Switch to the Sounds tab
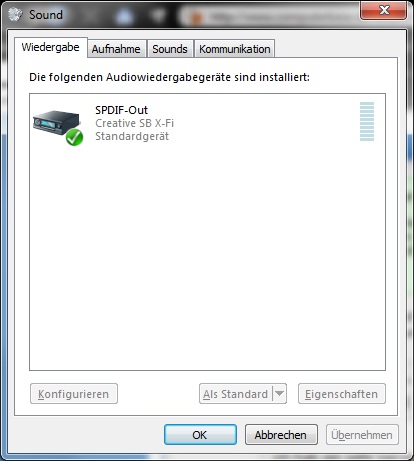414x461 pixels. click(170, 49)
